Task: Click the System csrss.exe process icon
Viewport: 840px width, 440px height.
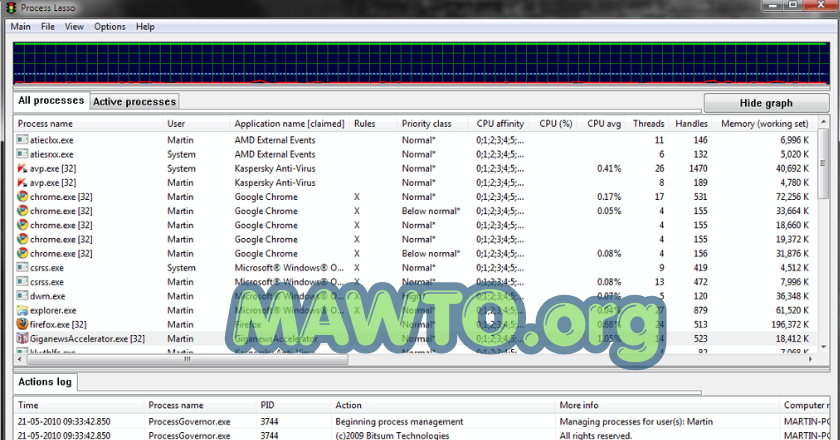Action: click(x=22, y=267)
